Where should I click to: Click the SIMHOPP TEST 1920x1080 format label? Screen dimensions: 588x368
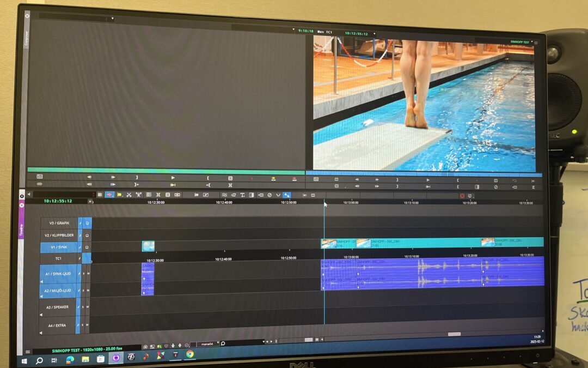(x=87, y=349)
